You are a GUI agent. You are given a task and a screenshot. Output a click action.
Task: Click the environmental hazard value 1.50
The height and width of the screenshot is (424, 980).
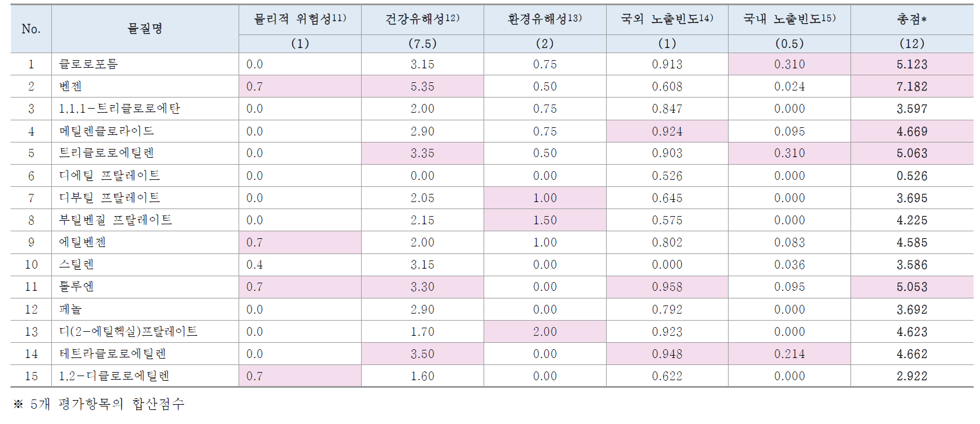pos(545,220)
